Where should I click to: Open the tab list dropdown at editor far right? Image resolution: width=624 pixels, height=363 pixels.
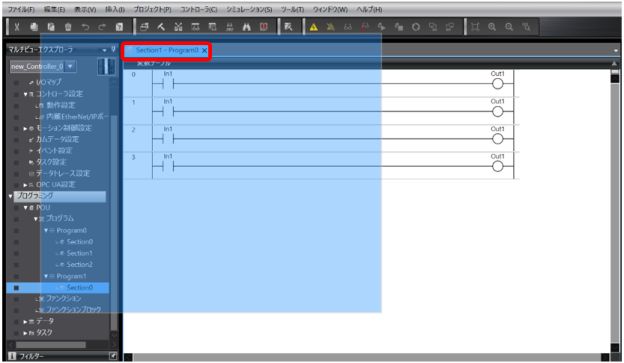click(616, 51)
